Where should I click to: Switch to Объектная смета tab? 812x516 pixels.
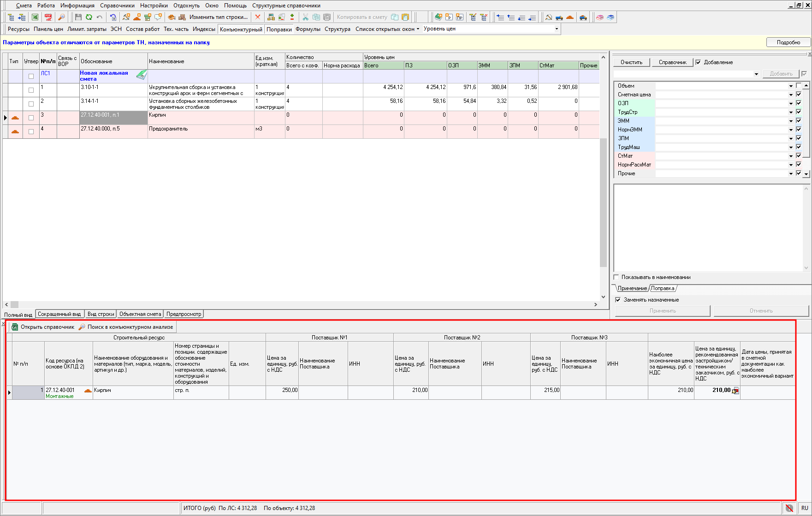pos(140,314)
